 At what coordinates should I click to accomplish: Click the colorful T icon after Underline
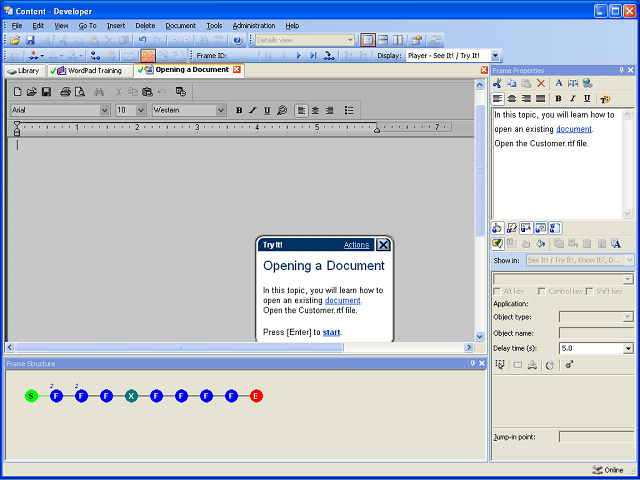tap(605, 99)
